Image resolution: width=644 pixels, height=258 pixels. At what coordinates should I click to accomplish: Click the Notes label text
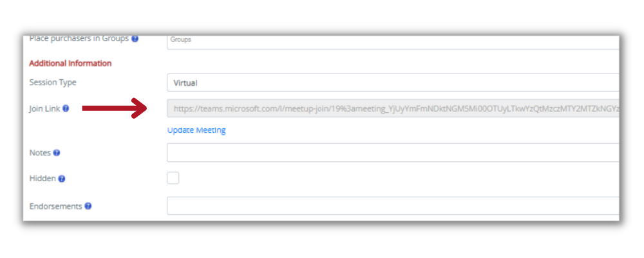tap(40, 153)
